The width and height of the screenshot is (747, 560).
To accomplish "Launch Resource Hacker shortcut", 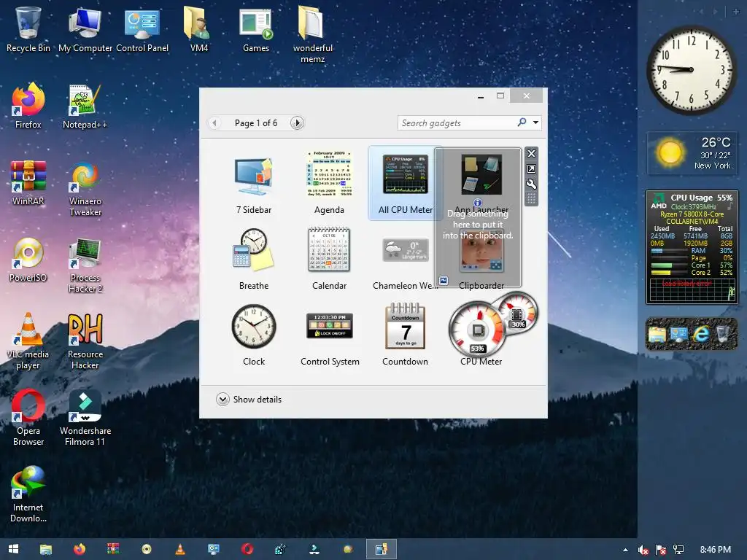I will [85, 341].
